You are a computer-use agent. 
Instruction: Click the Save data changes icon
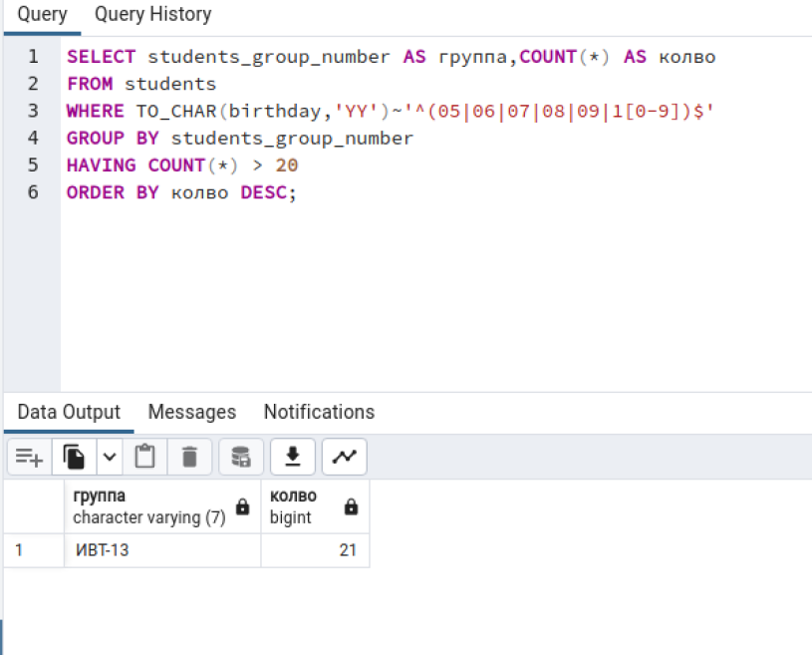[x=241, y=457]
